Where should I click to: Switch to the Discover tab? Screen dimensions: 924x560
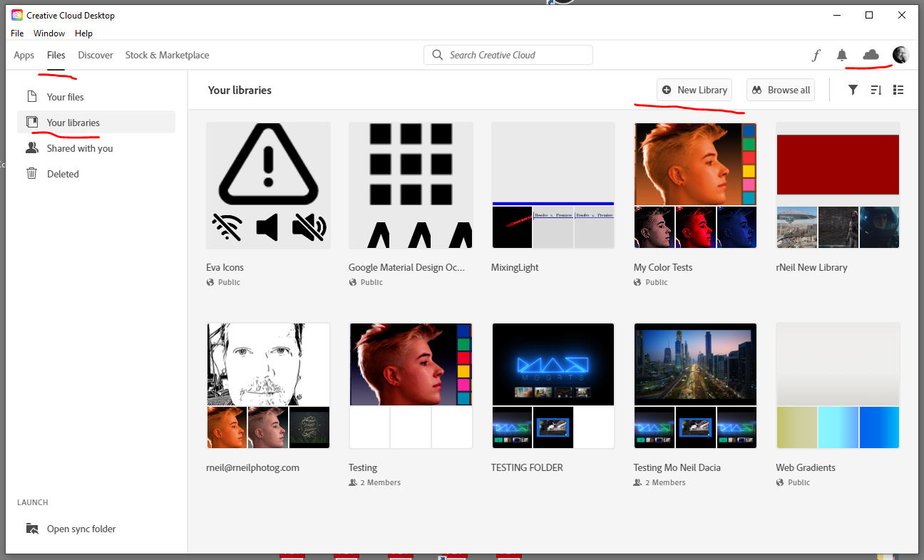coord(96,55)
